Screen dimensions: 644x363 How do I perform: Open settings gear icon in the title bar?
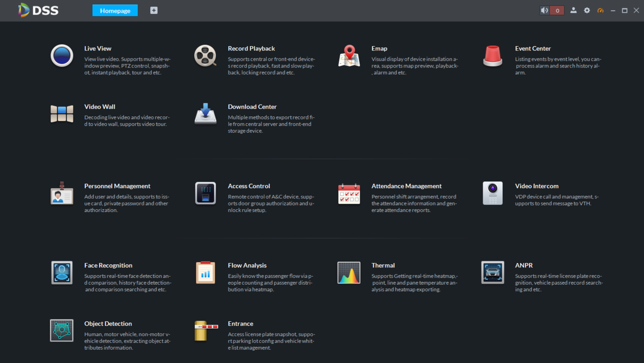pyautogui.click(x=587, y=10)
